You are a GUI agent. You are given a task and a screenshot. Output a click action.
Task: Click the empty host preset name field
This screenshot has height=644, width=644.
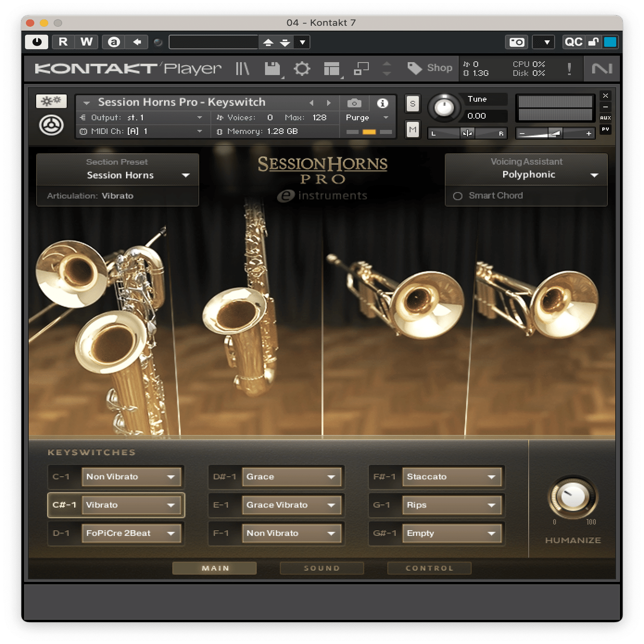tap(214, 42)
